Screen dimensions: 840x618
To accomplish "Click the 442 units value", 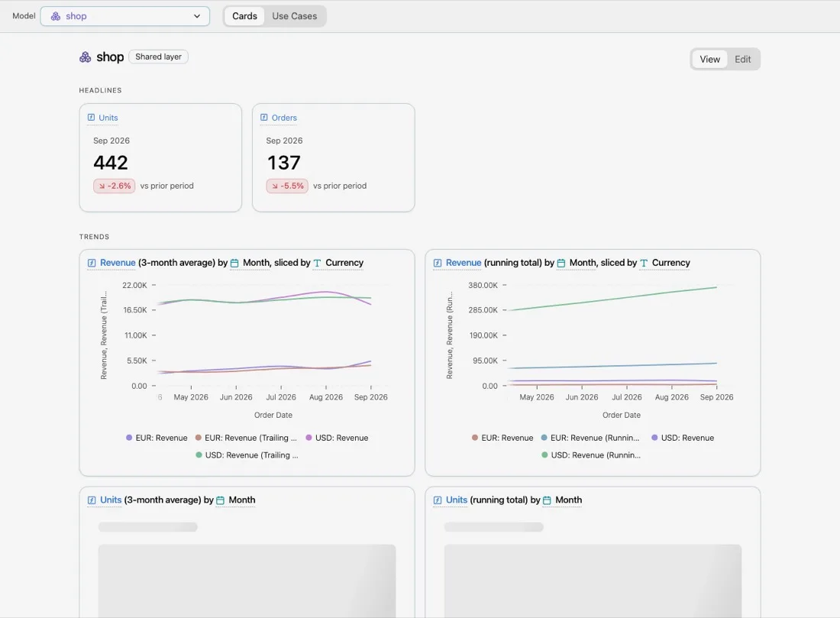I will pyautogui.click(x=111, y=163).
